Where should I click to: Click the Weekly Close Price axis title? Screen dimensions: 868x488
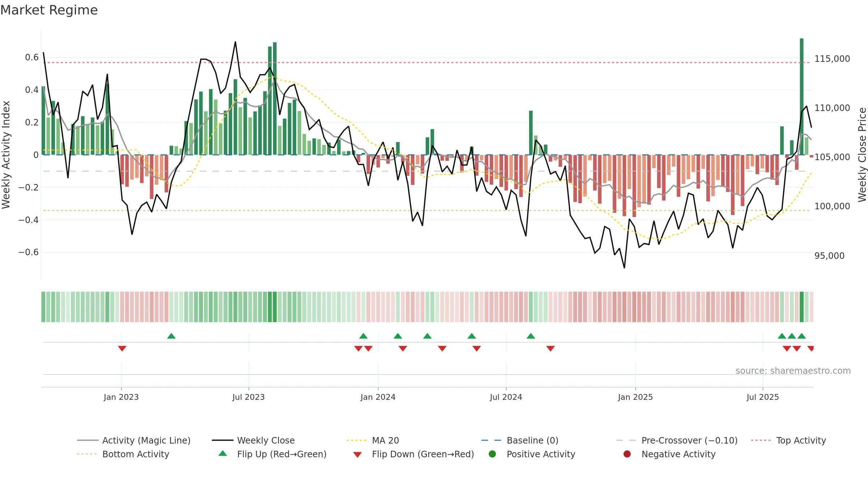click(x=862, y=155)
